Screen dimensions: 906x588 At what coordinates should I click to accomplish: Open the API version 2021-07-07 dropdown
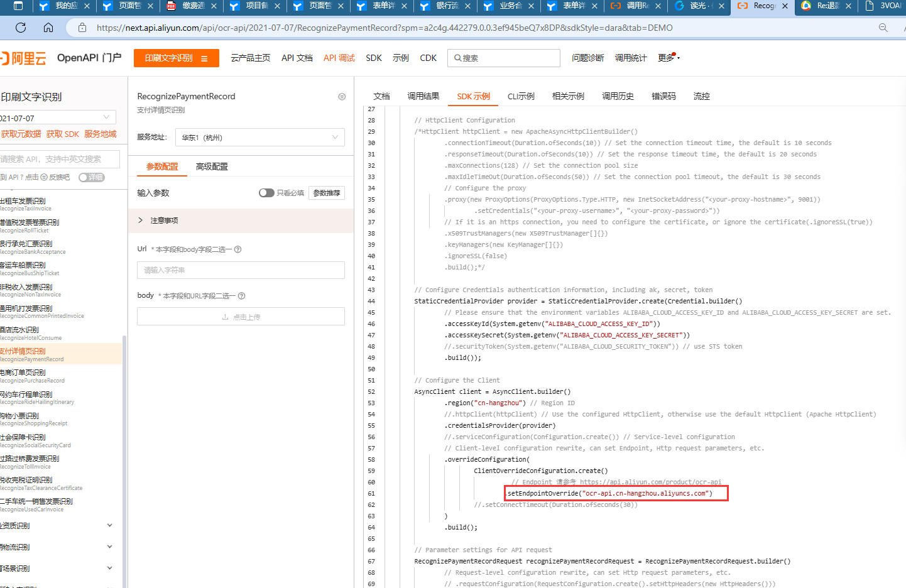58,117
